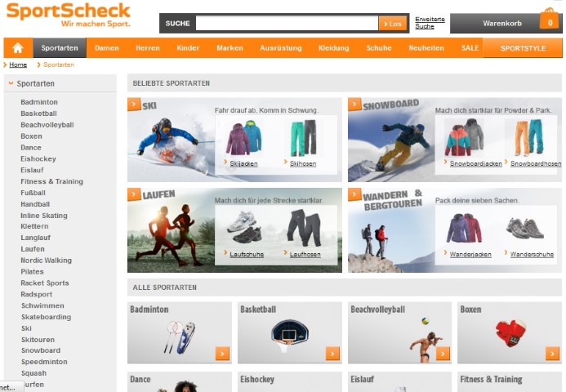Click the Los search button
This screenshot has height=392, width=566.
(x=393, y=24)
